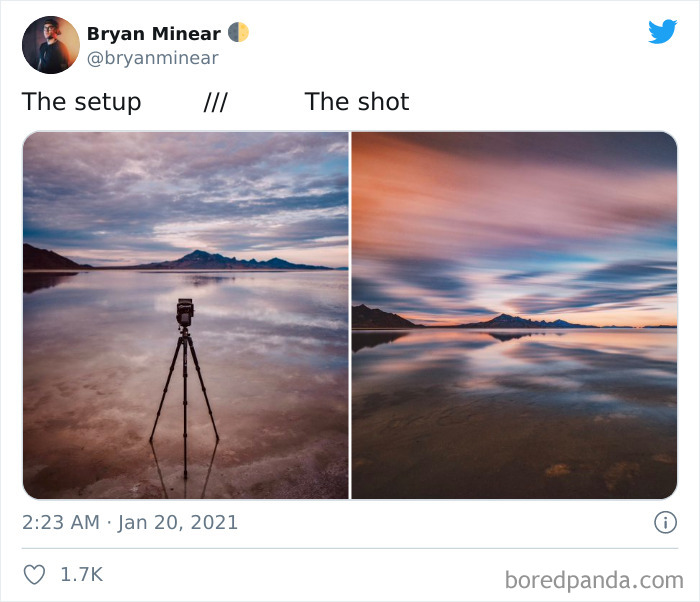This screenshot has width=700, height=602.
Task: Open the @bryanminear handle
Action: coord(153,58)
